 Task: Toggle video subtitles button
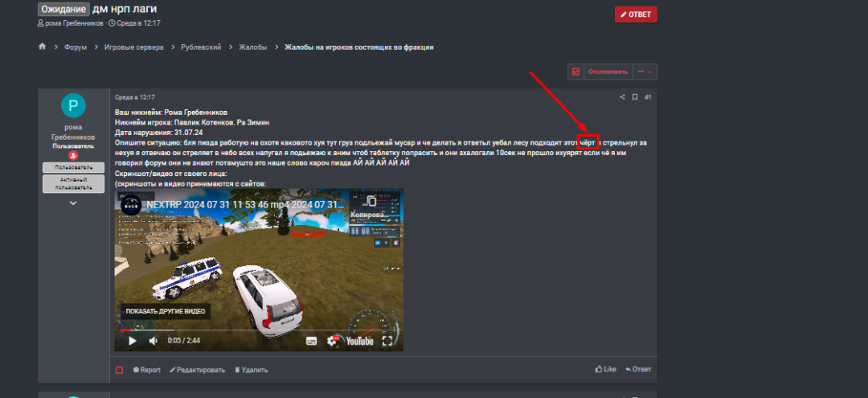click(312, 341)
